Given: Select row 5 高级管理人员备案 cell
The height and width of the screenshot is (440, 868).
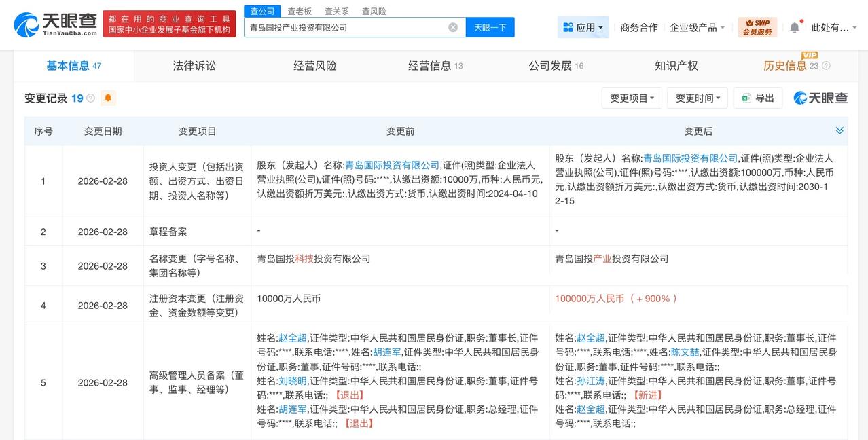Looking at the screenshot, I should 198,382.
